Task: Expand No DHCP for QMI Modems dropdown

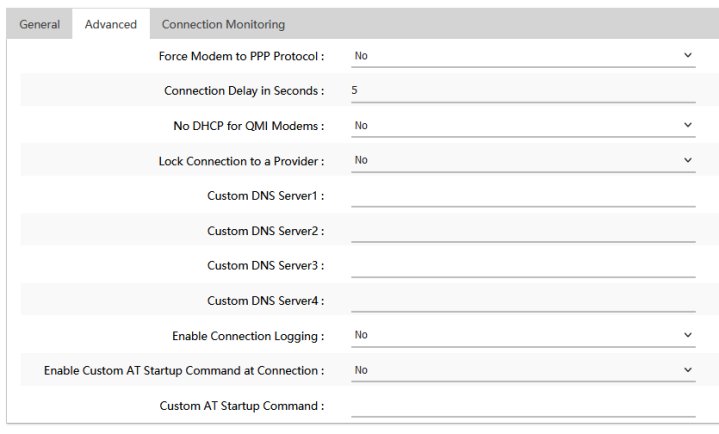Action: 523,126
